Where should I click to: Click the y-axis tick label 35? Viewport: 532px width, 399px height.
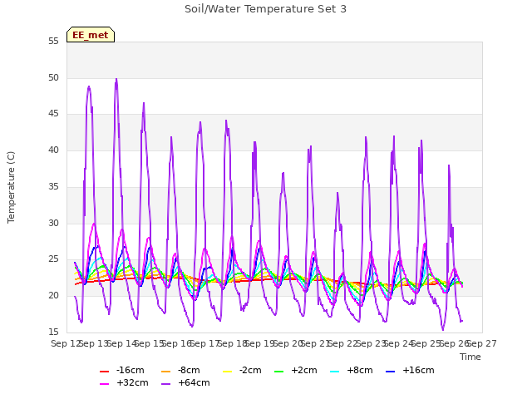click(53, 186)
